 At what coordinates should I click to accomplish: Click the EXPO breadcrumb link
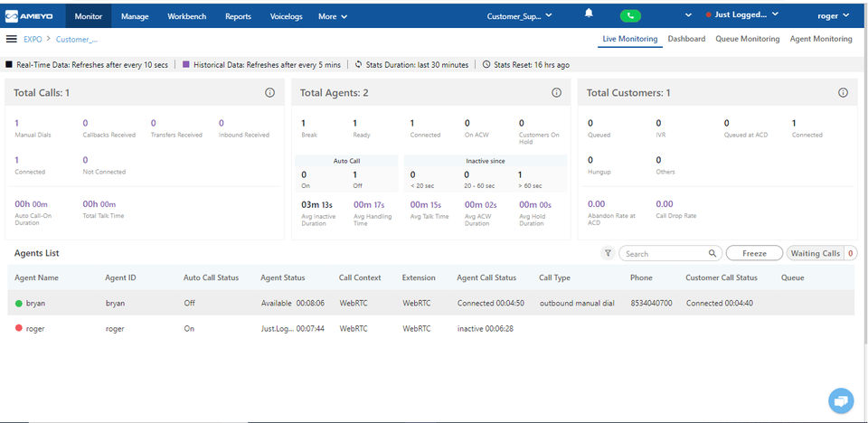pyautogui.click(x=33, y=40)
